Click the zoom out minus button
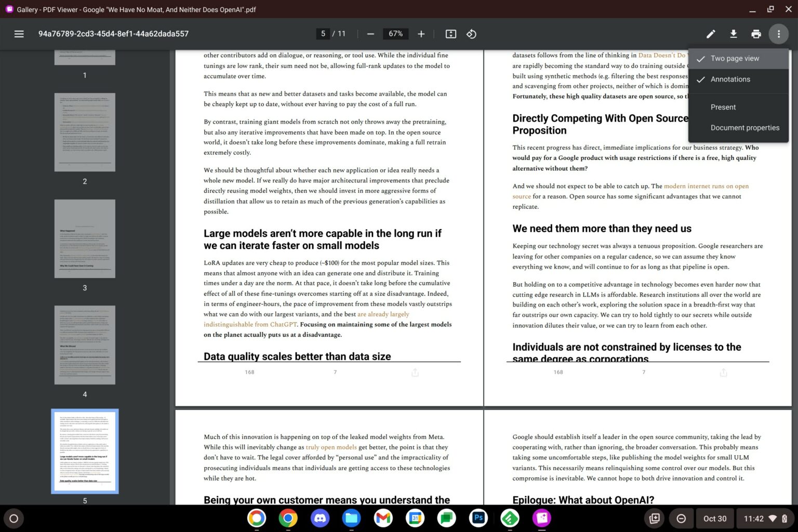 (x=370, y=34)
